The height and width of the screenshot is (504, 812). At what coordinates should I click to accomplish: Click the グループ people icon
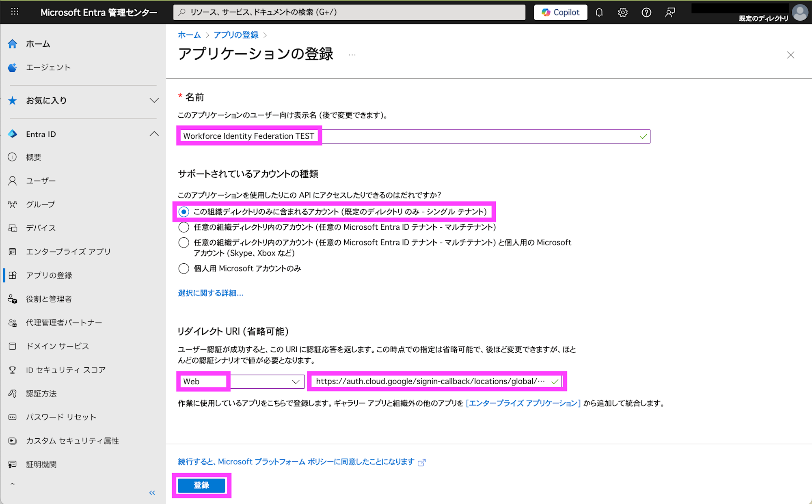13,204
